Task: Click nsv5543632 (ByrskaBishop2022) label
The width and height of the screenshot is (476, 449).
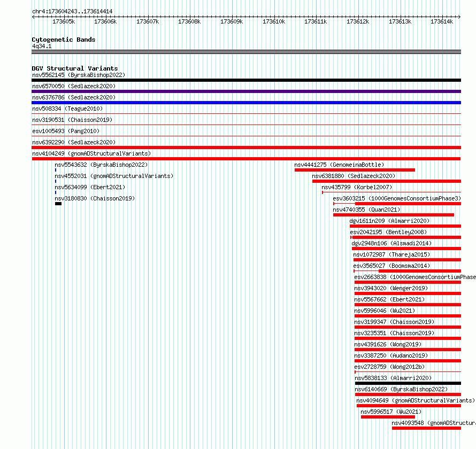Action: [x=101, y=165]
